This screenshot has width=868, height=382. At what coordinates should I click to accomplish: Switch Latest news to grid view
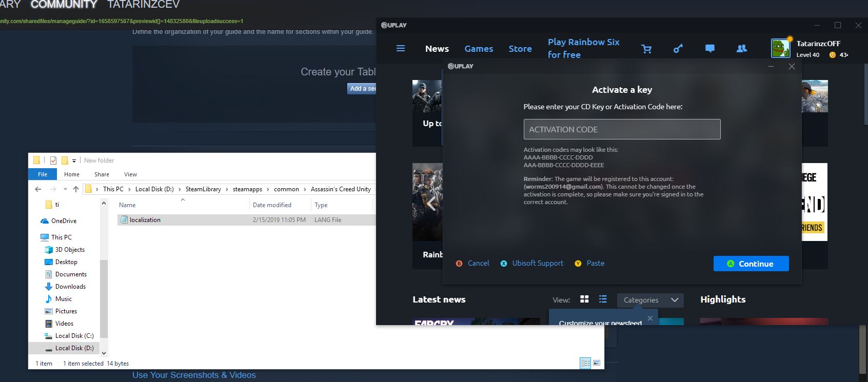point(584,299)
